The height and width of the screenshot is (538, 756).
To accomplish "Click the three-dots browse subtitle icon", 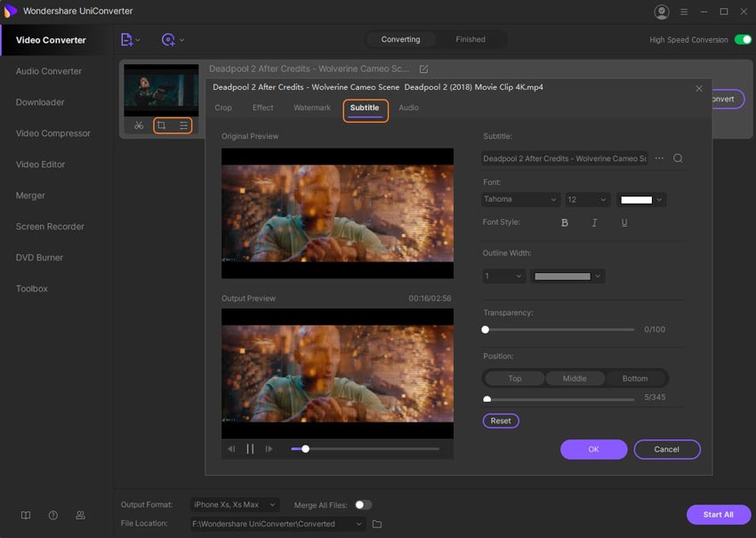I will [659, 158].
